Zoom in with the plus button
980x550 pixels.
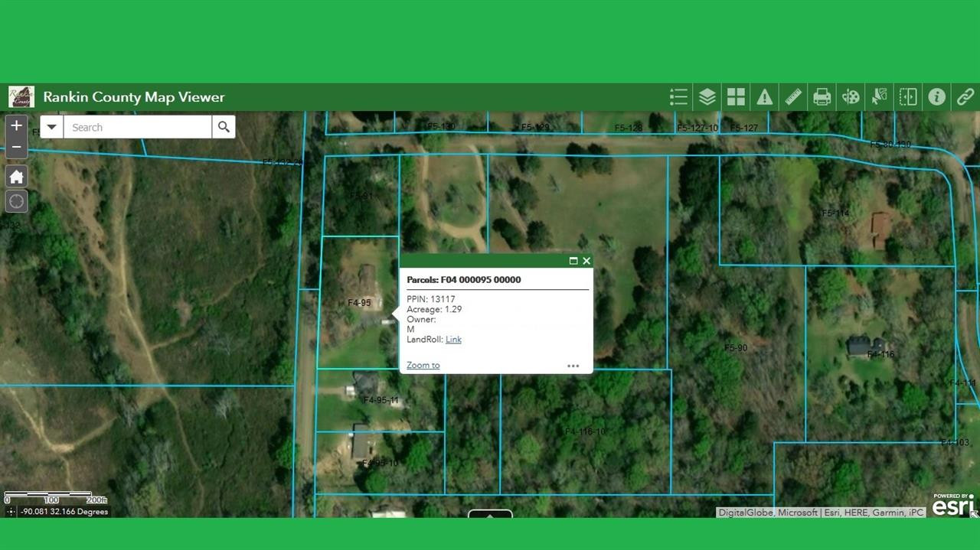16,125
